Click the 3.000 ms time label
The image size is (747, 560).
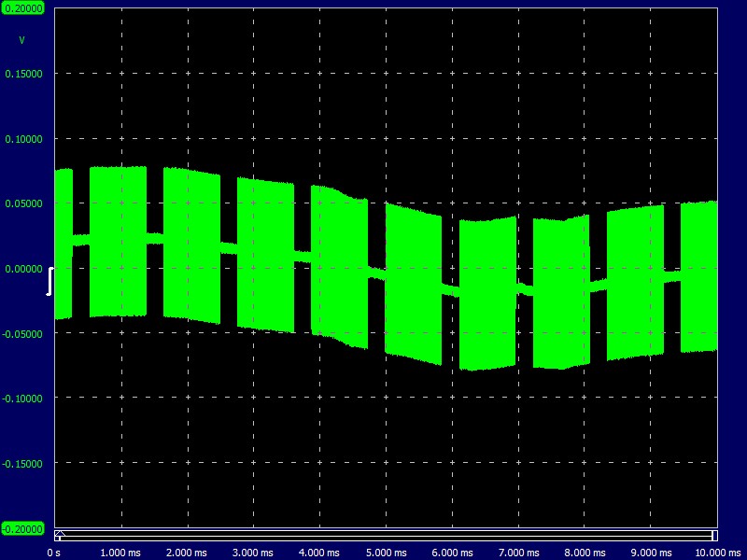(x=252, y=553)
